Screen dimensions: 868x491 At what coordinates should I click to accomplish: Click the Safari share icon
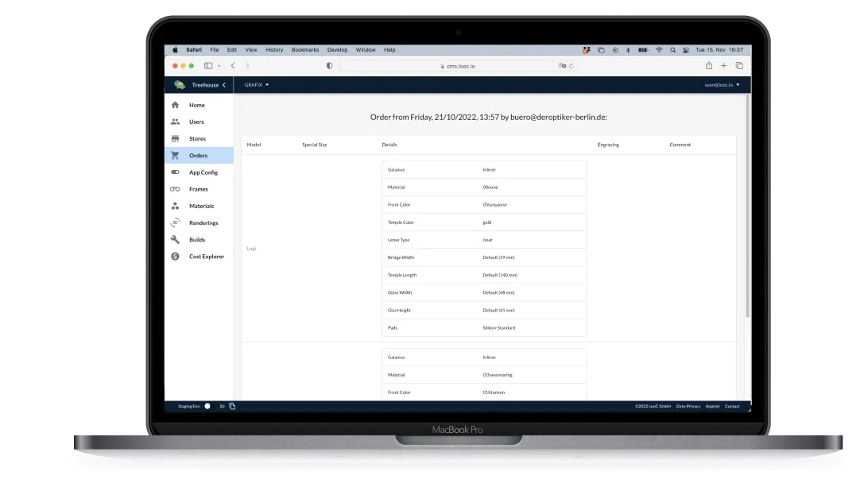click(x=708, y=65)
